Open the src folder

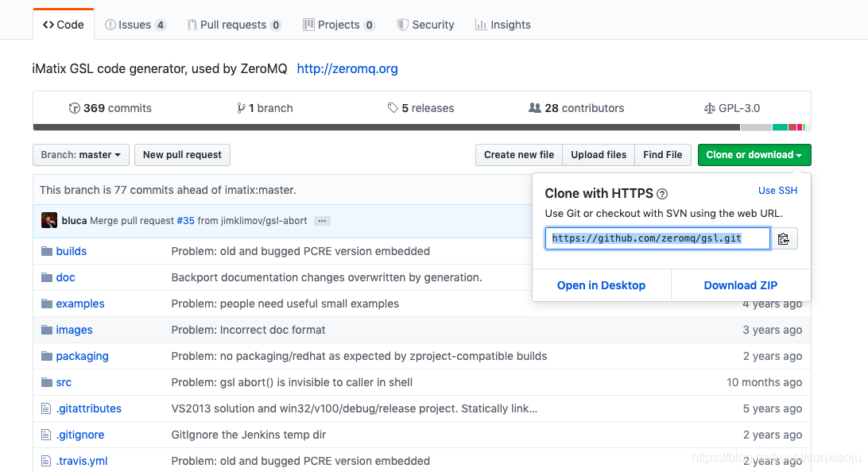(x=64, y=382)
